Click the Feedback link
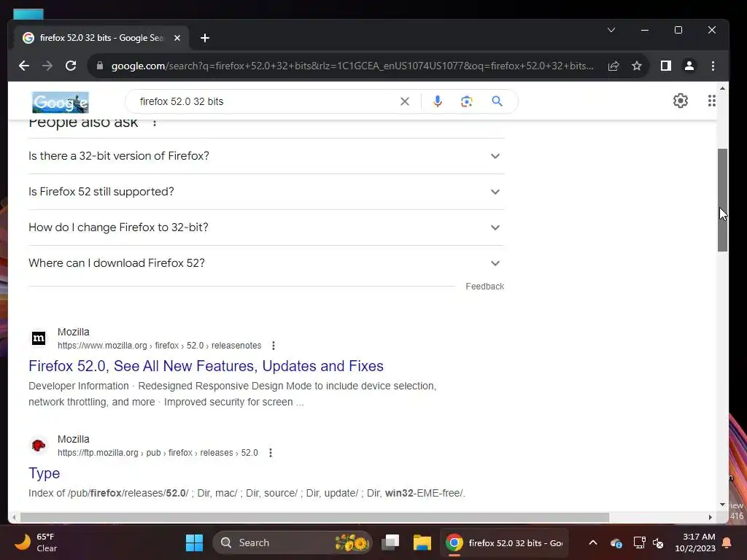Image resolution: width=747 pixels, height=560 pixels. pos(484,286)
